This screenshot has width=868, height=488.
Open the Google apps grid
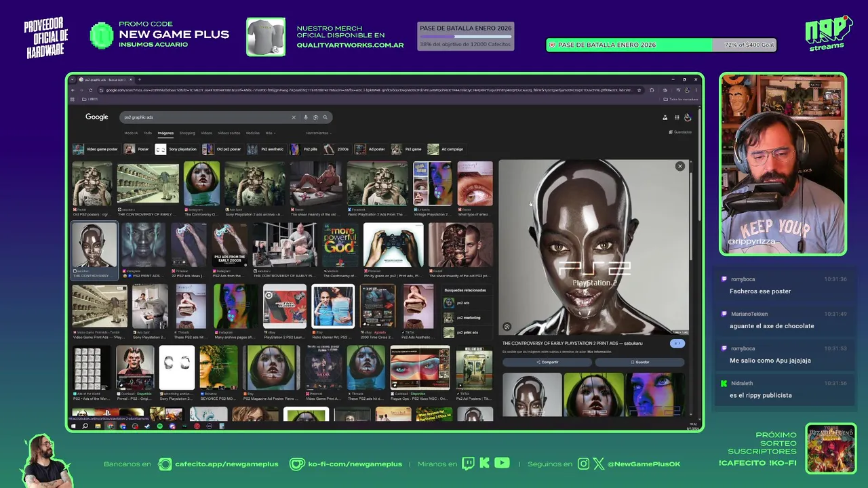(x=676, y=117)
